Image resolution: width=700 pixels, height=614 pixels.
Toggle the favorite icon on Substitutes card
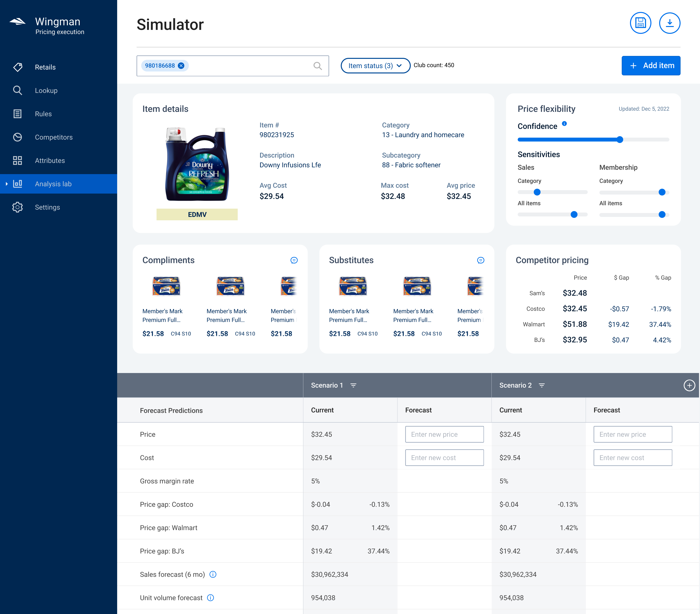[481, 260]
